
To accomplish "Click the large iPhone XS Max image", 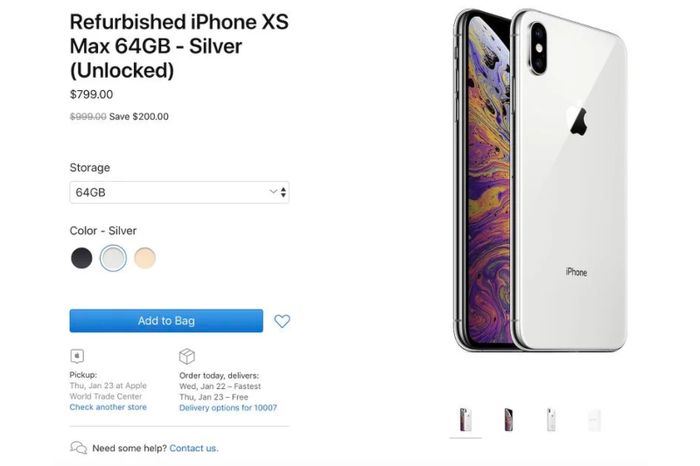I will tap(540, 180).
